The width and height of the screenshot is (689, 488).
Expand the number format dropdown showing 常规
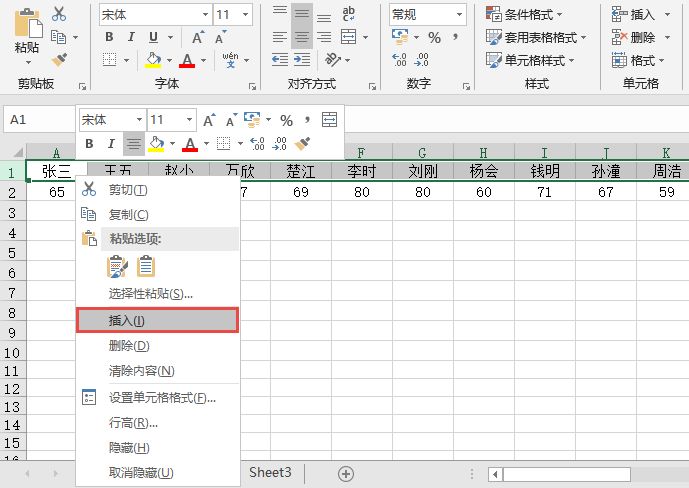click(x=427, y=14)
